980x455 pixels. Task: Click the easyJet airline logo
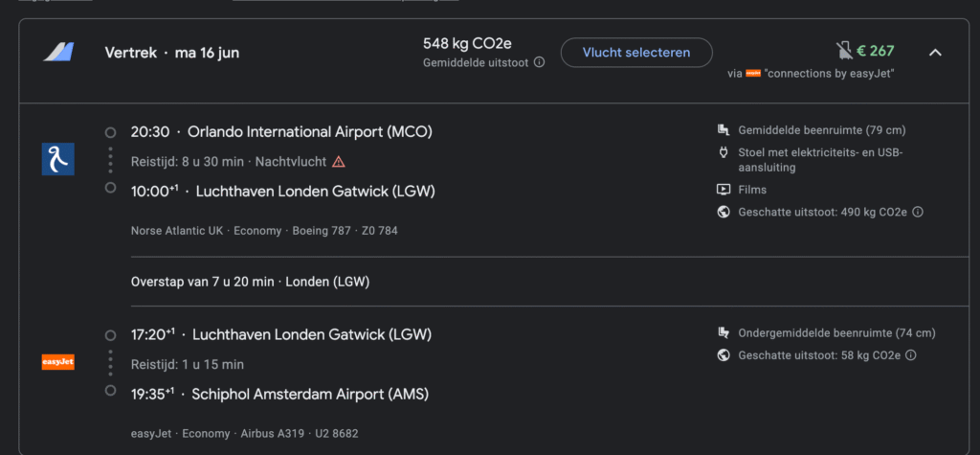[x=58, y=362]
